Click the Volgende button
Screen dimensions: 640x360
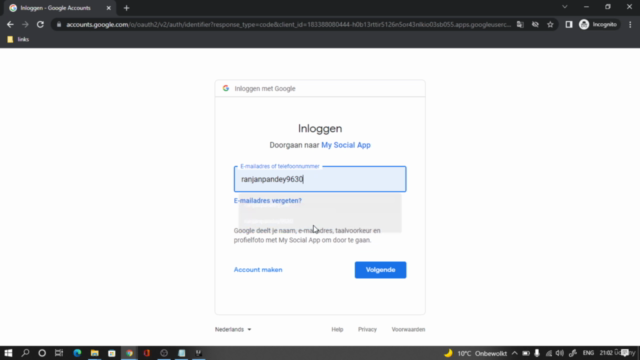380,270
